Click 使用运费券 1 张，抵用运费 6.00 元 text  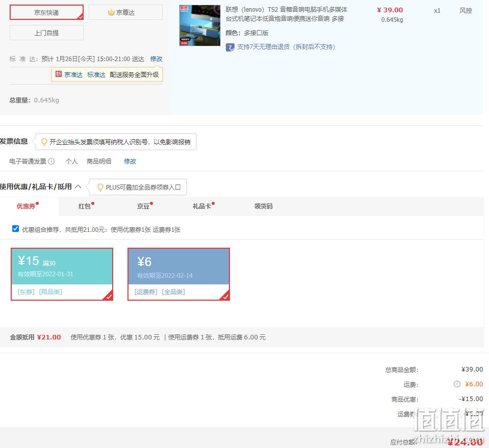point(217,337)
